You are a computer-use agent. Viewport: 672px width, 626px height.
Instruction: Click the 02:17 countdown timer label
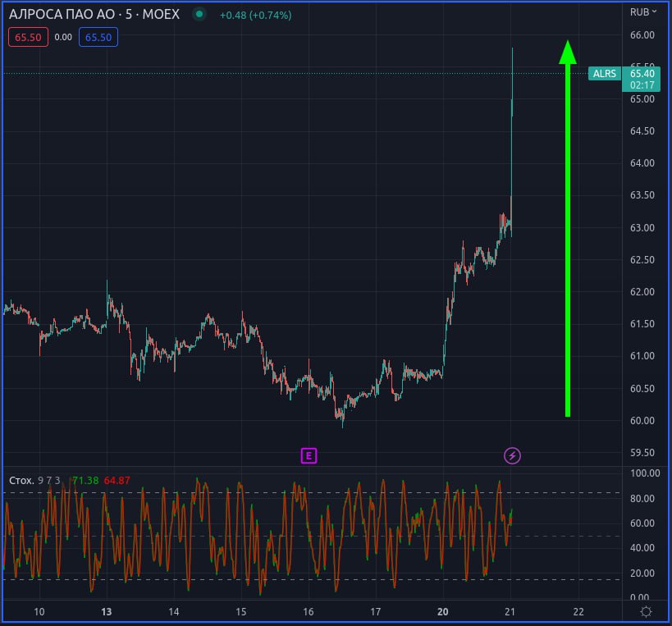[x=642, y=85]
